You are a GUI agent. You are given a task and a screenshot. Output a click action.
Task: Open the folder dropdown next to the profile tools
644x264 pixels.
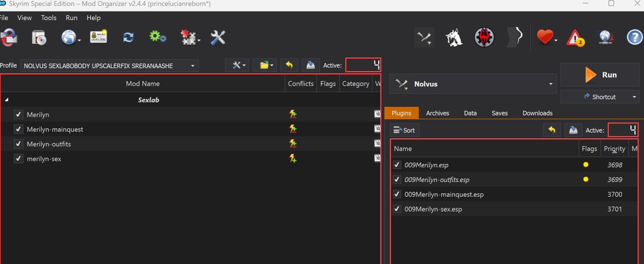click(x=265, y=65)
